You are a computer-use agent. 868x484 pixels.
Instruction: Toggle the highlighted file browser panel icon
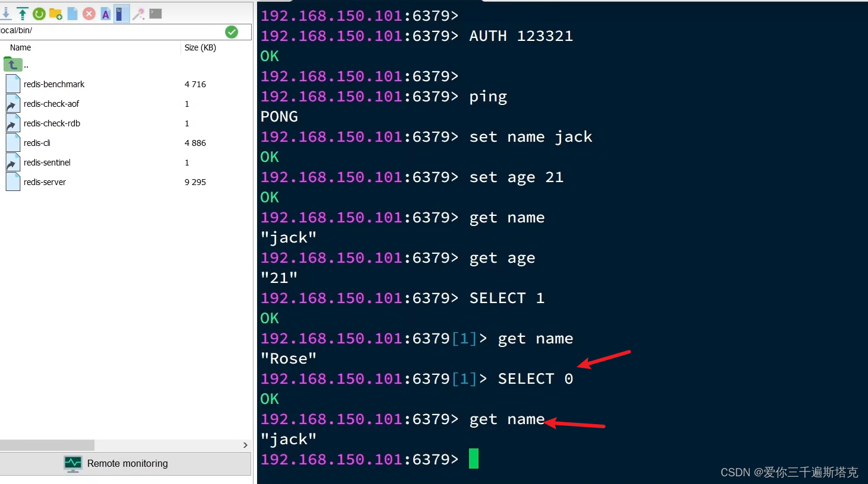(122, 13)
